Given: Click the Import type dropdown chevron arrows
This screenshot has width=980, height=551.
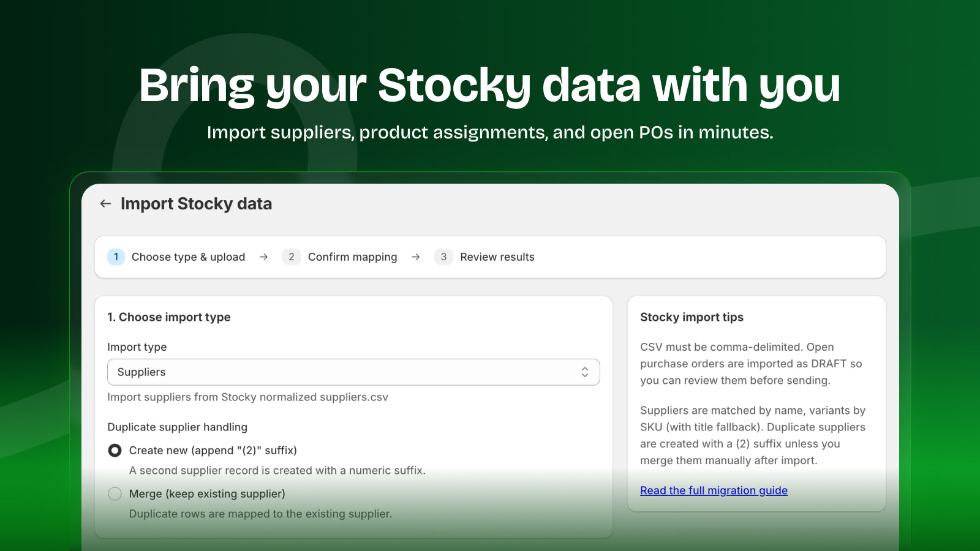Looking at the screenshot, I should tap(585, 372).
